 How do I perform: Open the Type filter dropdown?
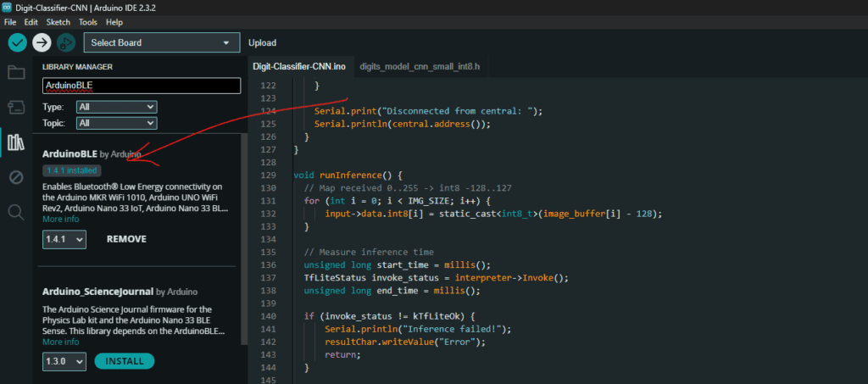[116, 107]
